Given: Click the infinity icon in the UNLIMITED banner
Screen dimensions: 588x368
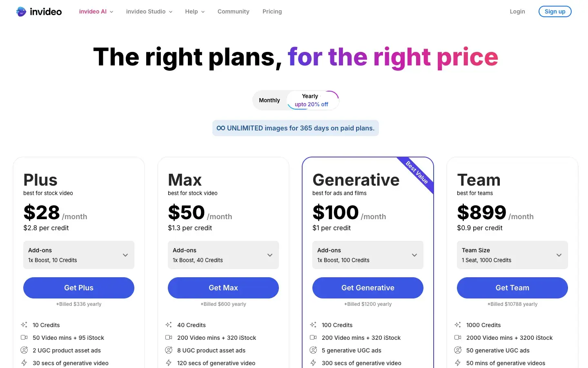Looking at the screenshot, I should 221,128.
